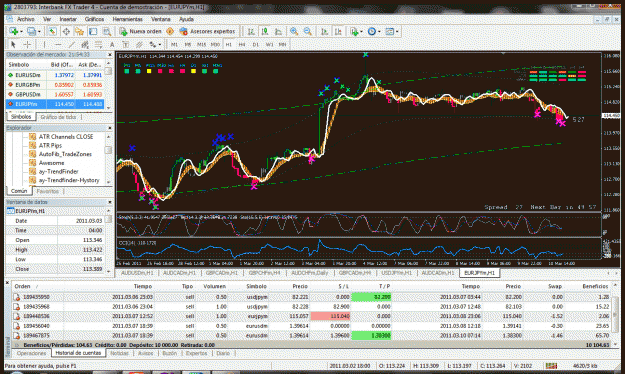The width and height of the screenshot is (625, 374).
Task: Switch timeframe to M1
Action: pos(174,44)
